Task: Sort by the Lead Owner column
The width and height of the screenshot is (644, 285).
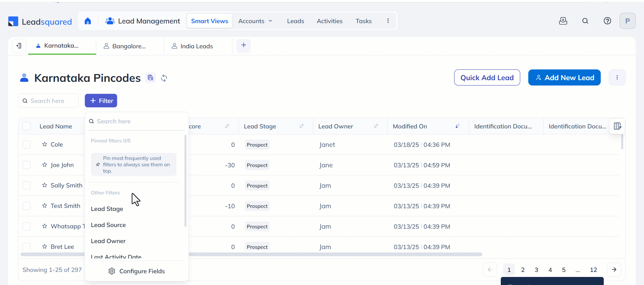Action: click(376, 126)
